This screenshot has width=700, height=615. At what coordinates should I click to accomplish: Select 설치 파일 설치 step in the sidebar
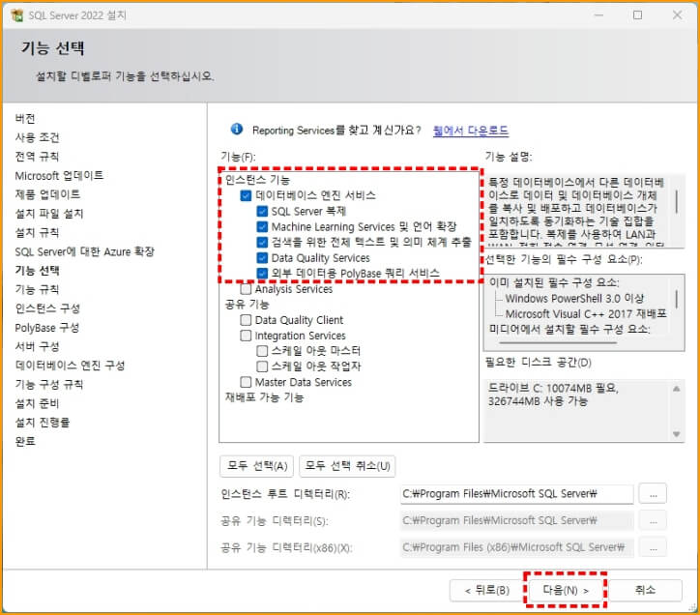click(x=49, y=214)
